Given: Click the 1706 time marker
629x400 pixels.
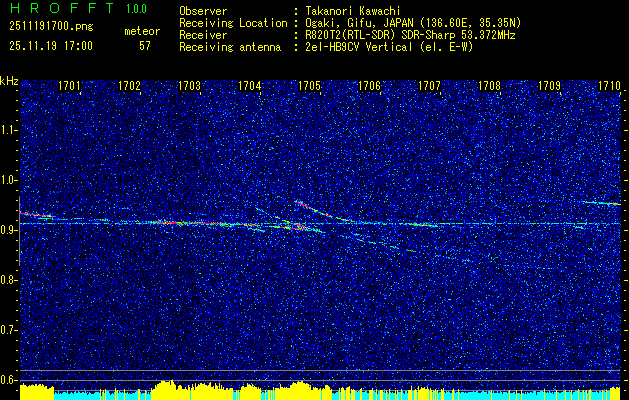Looking at the screenshot, I should (x=369, y=85).
